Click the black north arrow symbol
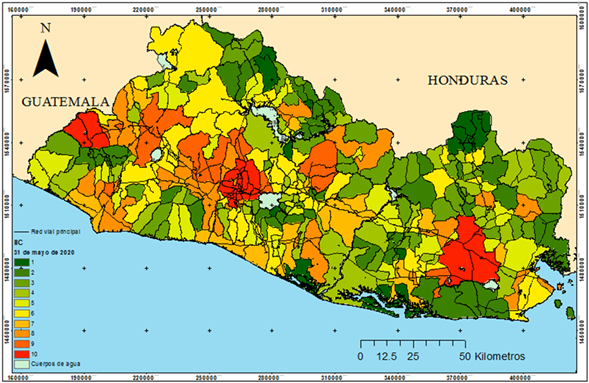 click(x=45, y=59)
